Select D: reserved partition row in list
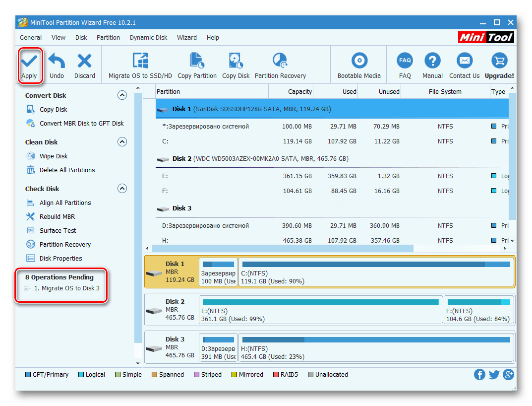This screenshot has height=406, width=532. (x=332, y=226)
